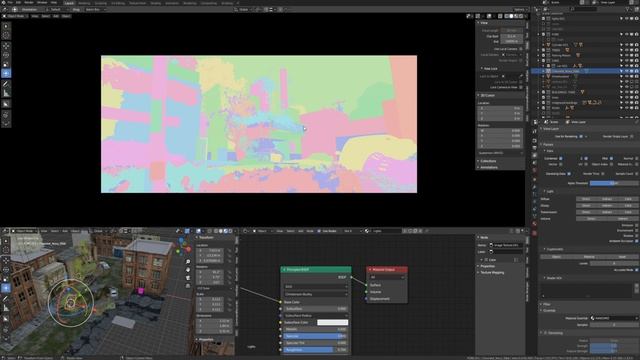Toggle Use Nodes in node editor header
The image size is (640, 360).
(x=319, y=231)
